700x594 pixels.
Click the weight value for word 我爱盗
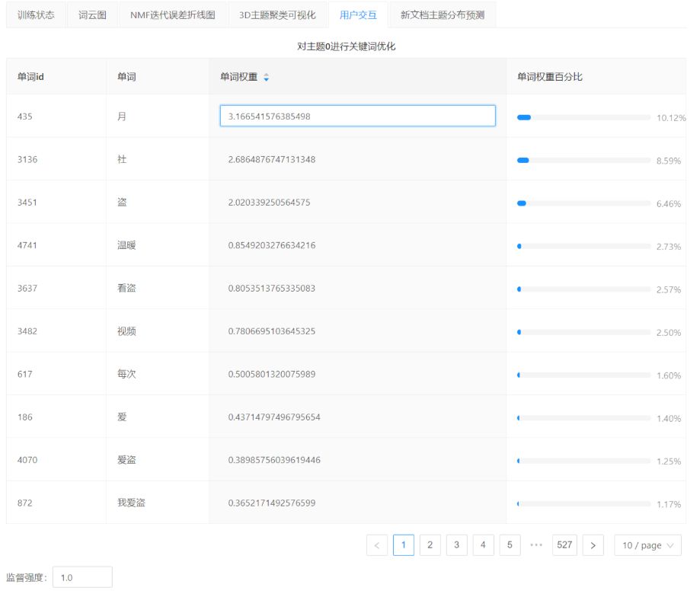tap(272, 503)
